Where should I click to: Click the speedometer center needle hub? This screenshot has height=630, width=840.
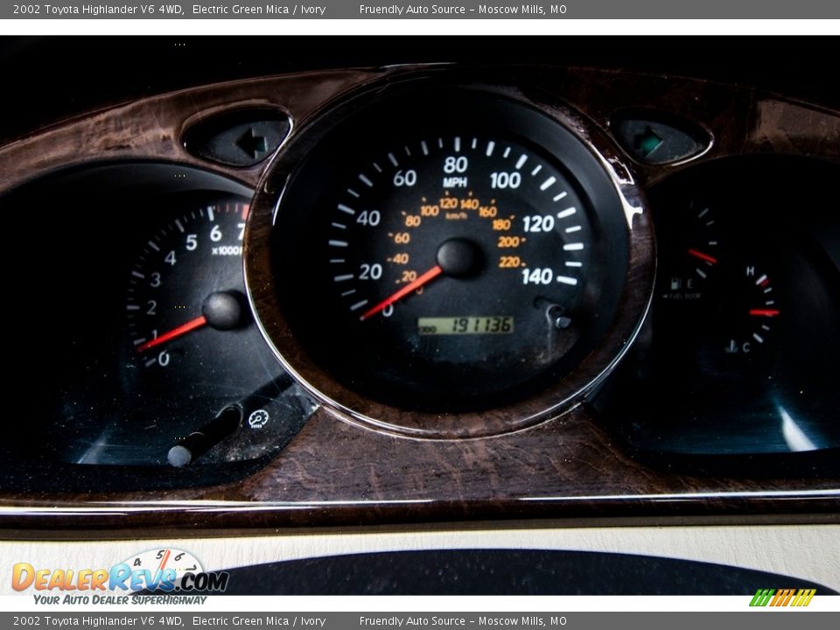click(458, 259)
